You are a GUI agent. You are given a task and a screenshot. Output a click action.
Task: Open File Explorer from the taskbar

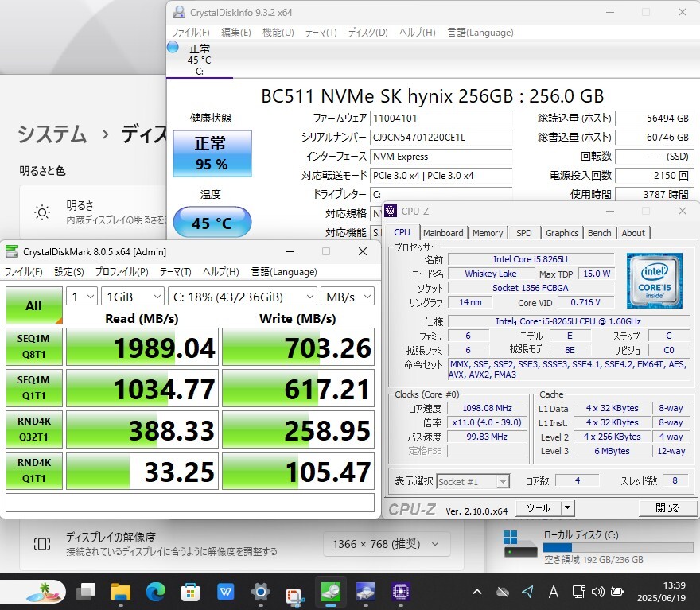(121, 593)
